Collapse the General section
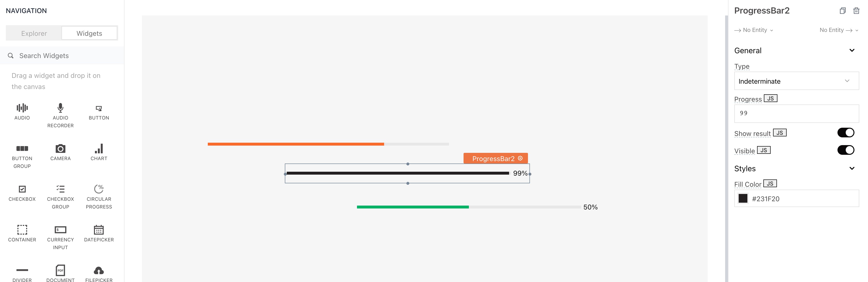Image resolution: width=868 pixels, height=282 pixels. tap(852, 51)
